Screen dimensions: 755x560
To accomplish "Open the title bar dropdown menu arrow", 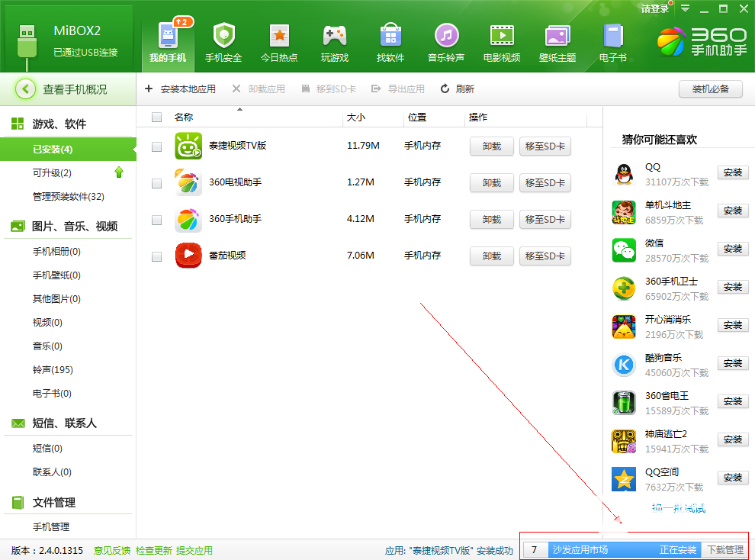I will (x=685, y=8).
